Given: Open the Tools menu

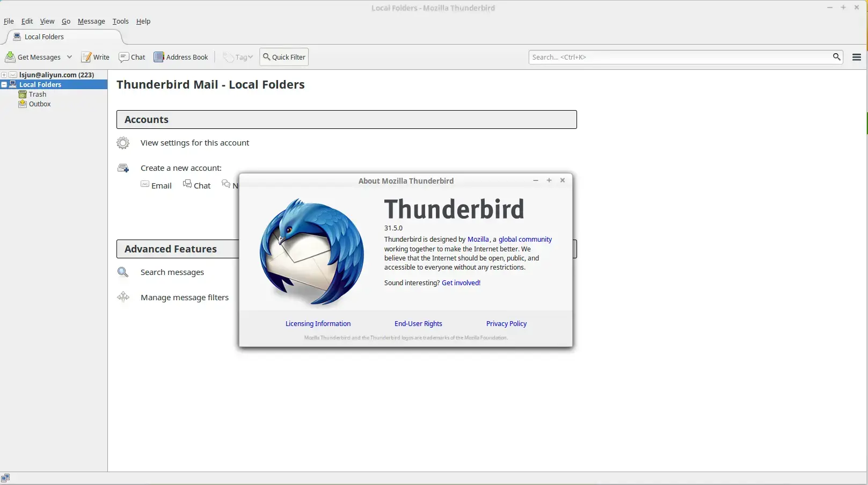Looking at the screenshot, I should [120, 21].
